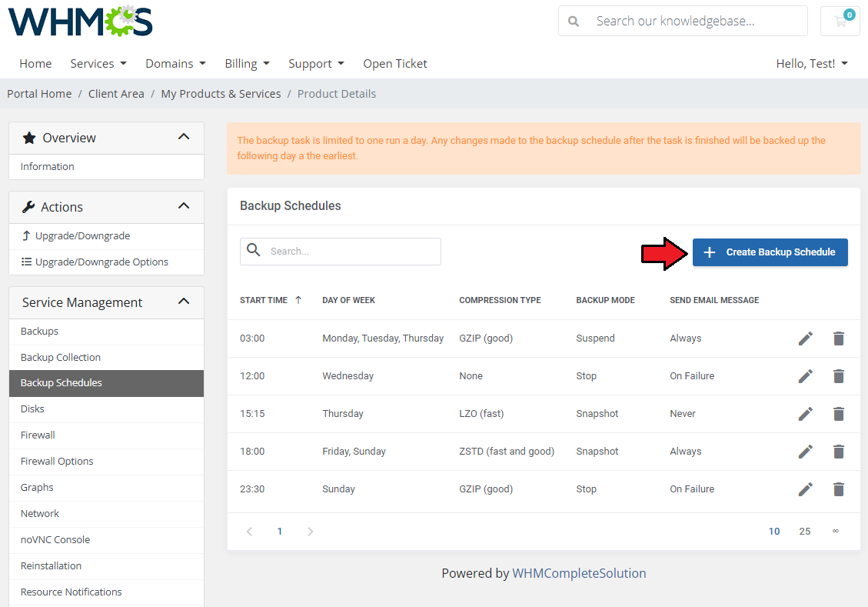This screenshot has height=607, width=868.
Task: Open WHMCompleteSolution link
Action: pos(579,573)
